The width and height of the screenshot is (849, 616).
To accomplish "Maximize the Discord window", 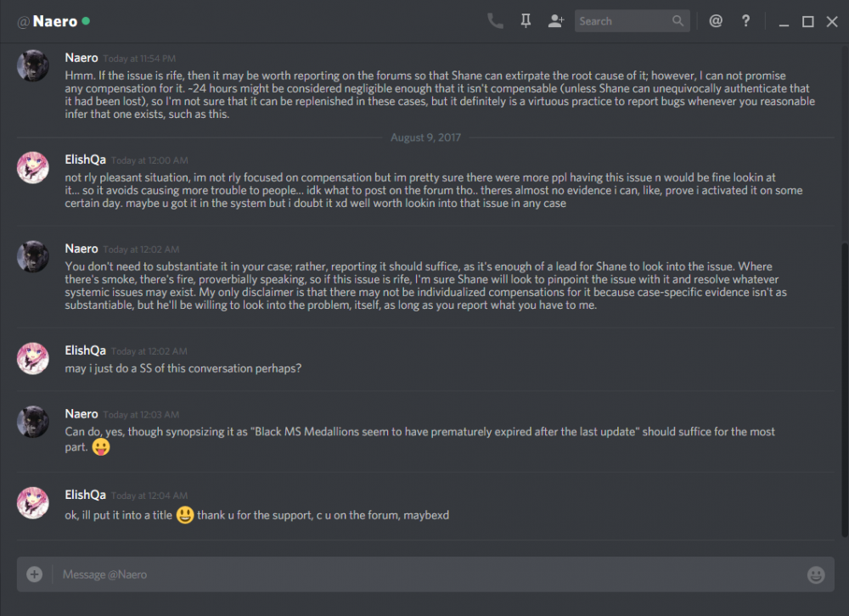I will 807,21.
